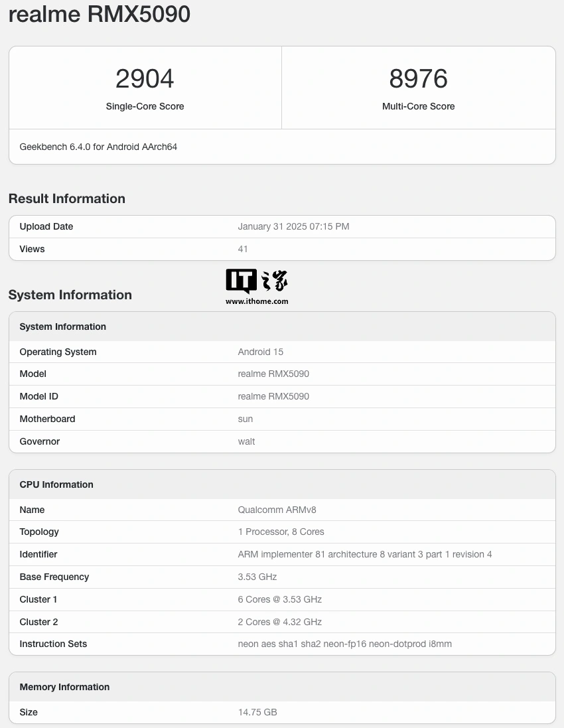Click the Governor value walt

(246, 441)
